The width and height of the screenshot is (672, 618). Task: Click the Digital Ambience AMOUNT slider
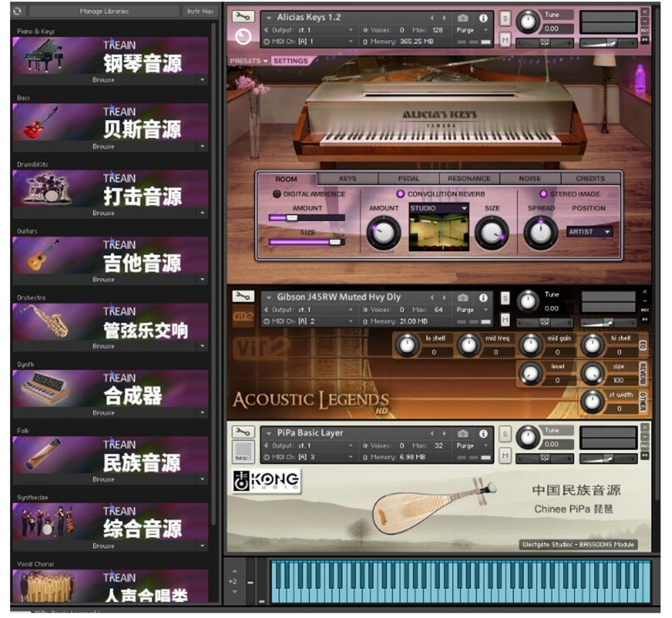point(307,218)
